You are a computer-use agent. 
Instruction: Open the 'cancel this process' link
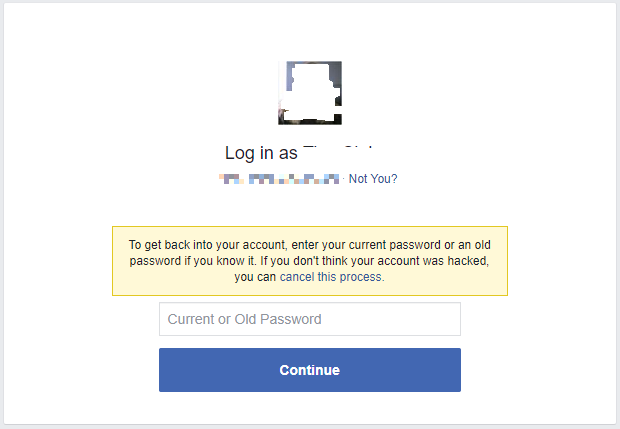point(331,277)
